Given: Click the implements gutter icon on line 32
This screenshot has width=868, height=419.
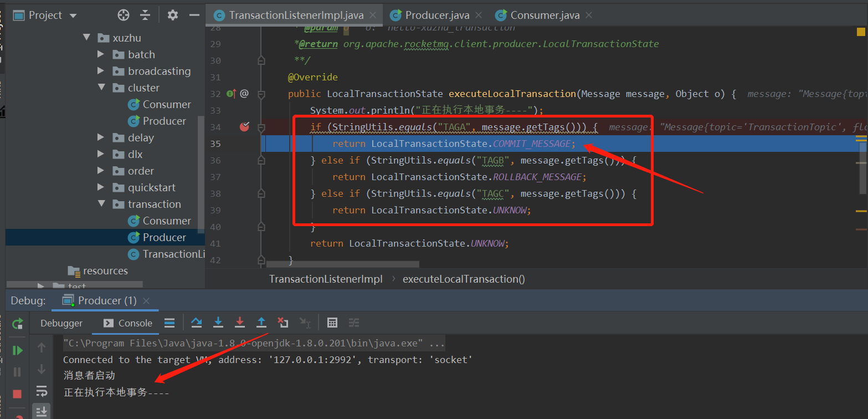Looking at the screenshot, I should (x=232, y=94).
